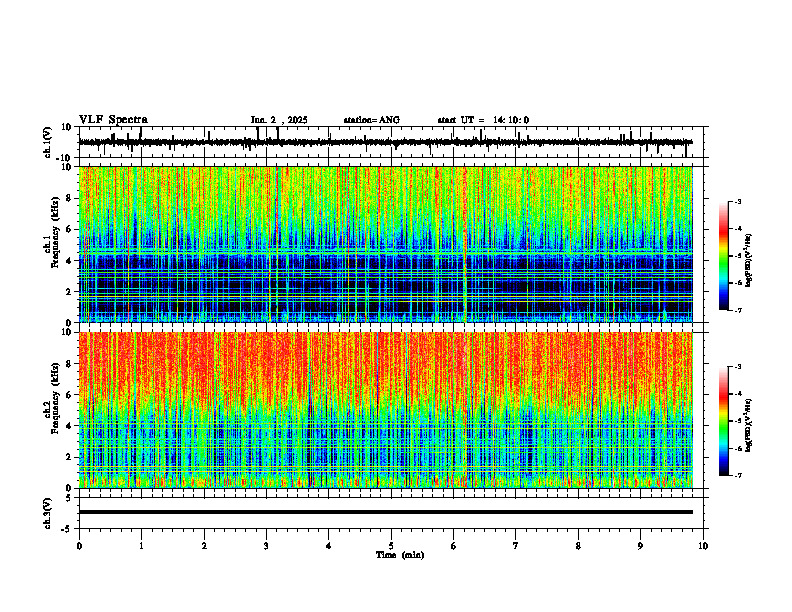This screenshot has height=612, width=792.
Task: Click time axis tick label "7"
Action: click(x=516, y=546)
